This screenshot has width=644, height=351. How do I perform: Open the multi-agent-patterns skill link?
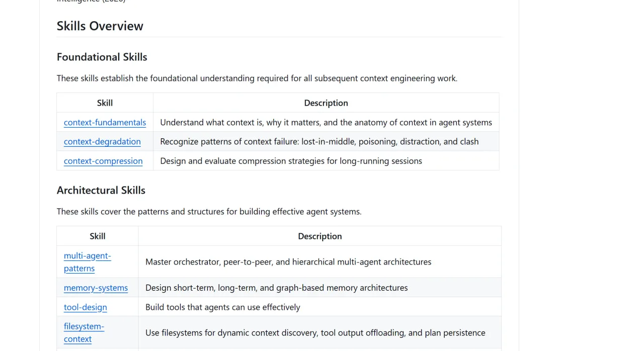point(88,262)
